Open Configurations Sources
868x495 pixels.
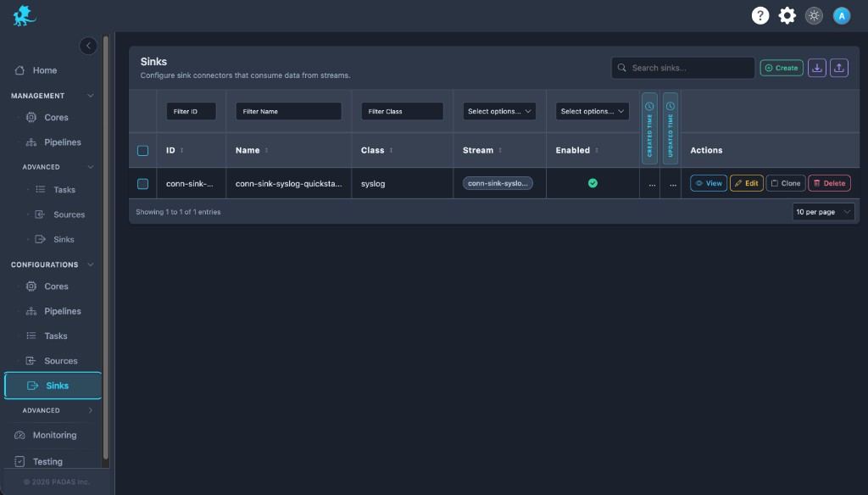point(60,361)
